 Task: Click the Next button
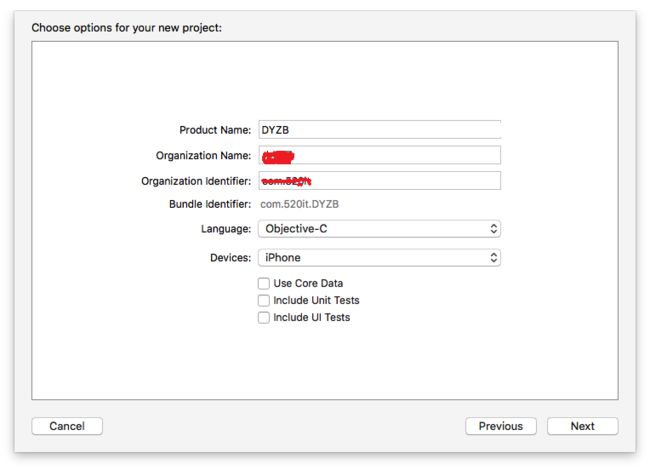[x=582, y=426]
